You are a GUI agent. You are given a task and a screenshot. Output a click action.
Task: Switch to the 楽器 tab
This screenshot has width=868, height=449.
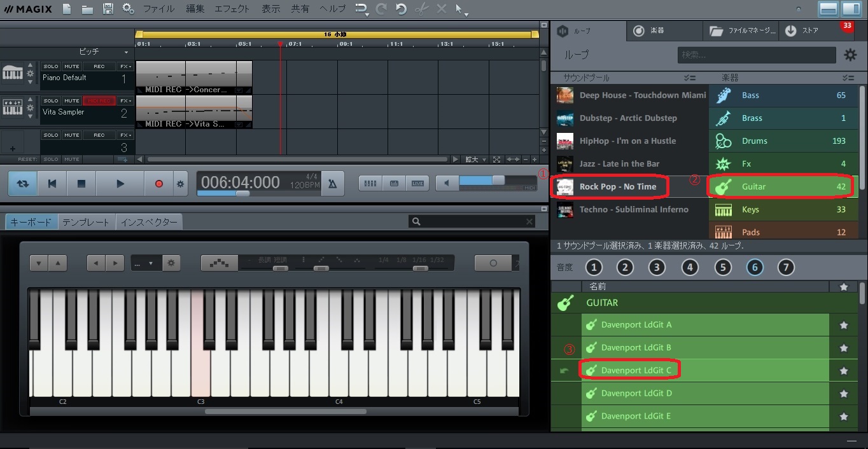(664, 31)
